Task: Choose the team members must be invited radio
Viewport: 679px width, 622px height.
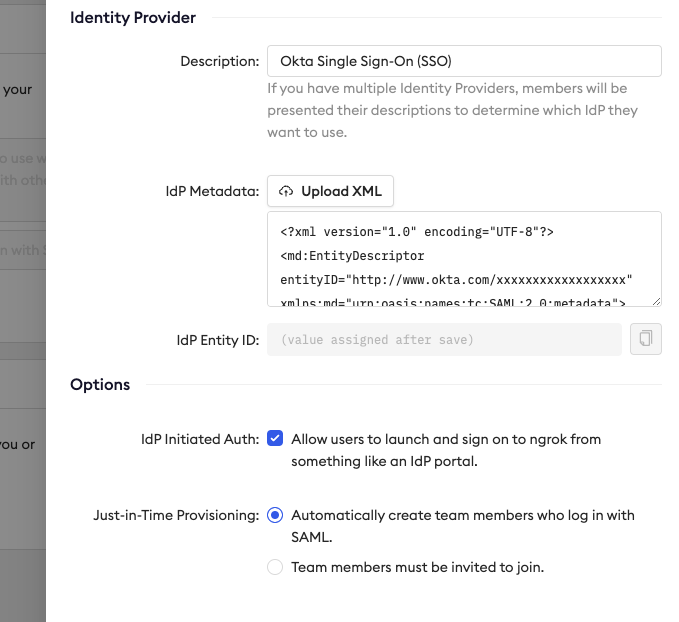Action: [275, 567]
